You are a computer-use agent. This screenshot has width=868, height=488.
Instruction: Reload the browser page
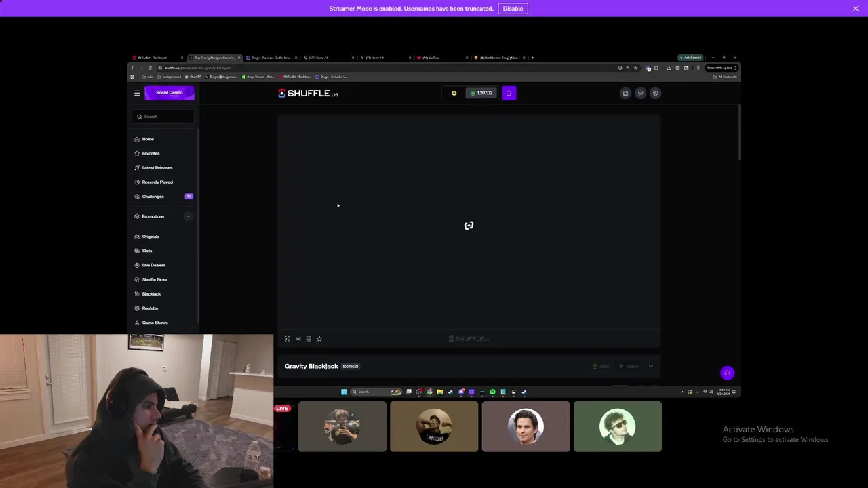tap(150, 68)
